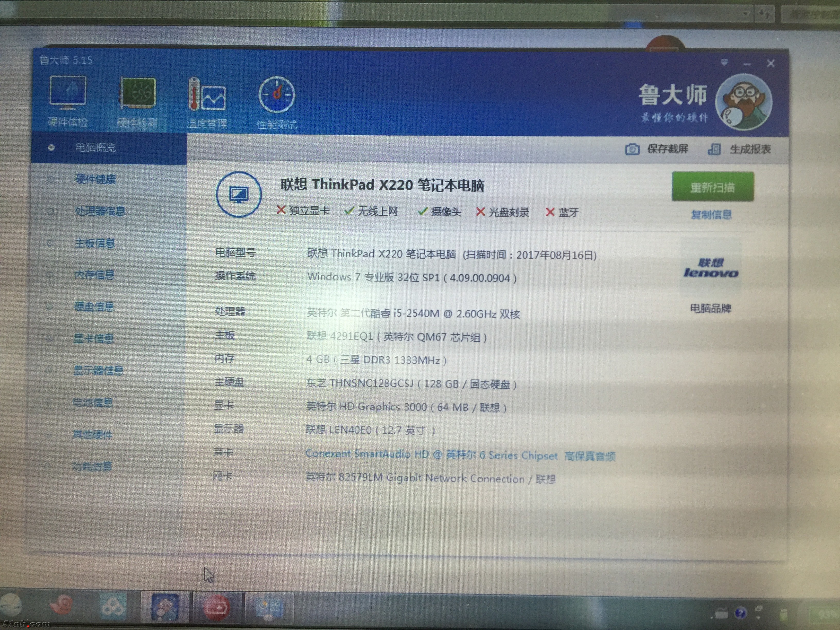Screen dimensions: 840x630
Task: Open 电池信息 sidebar item
Action: point(93,402)
